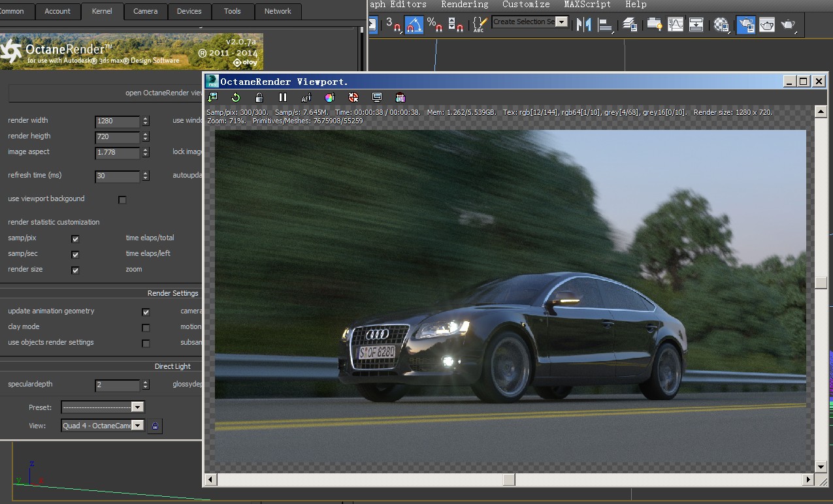Click the material picker lifebuoy icon
Image resolution: width=833 pixels, height=504 pixels.
pos(353,97)
